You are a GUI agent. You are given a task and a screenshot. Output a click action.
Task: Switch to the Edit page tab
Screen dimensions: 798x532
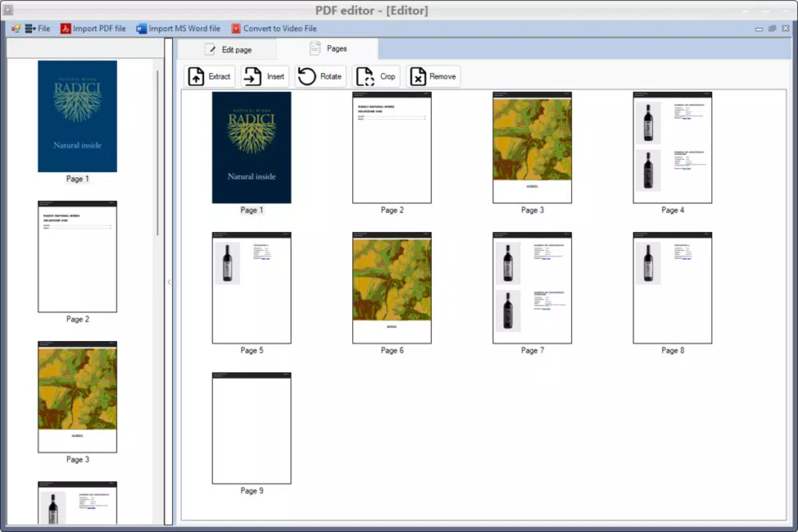point(228,49)
